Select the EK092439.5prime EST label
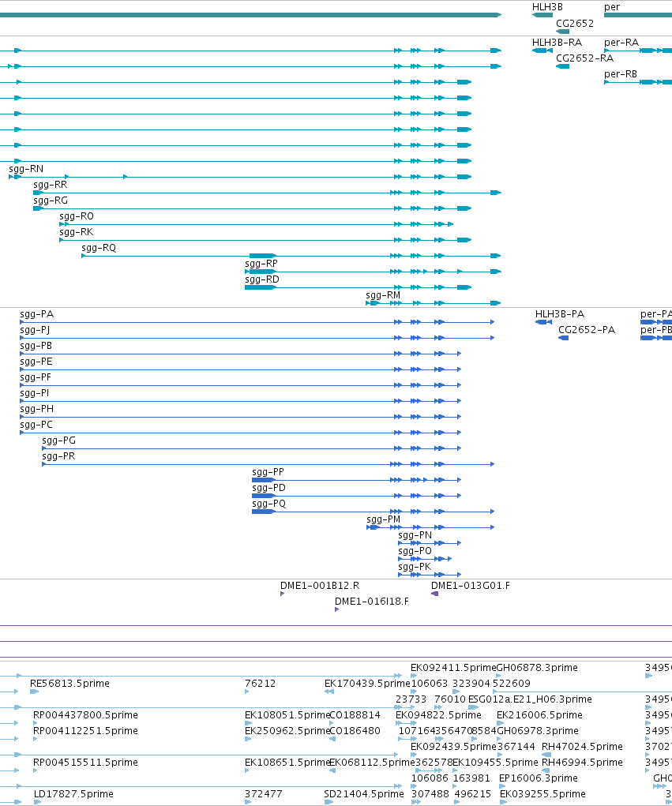The width and height of the screenshot is (672, 806). [x=453, y=747]
